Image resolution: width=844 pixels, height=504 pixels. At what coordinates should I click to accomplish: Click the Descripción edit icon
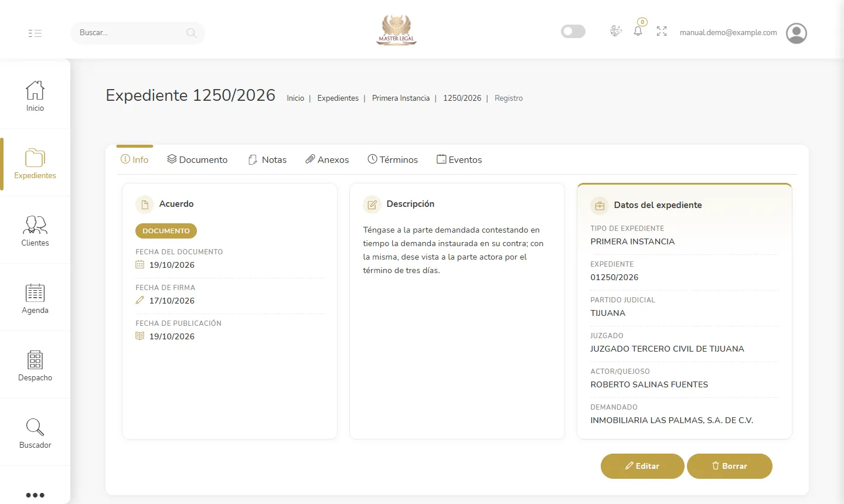372,205
